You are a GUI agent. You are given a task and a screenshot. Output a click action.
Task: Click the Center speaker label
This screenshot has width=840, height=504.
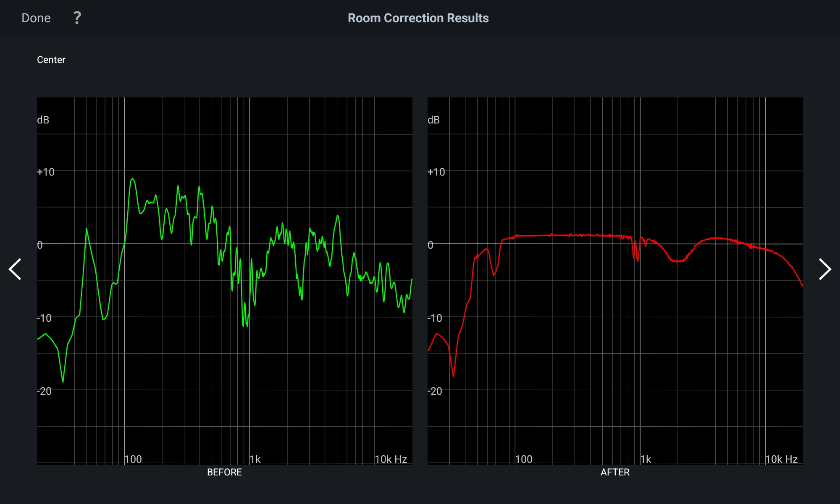click(x=51, y=60)
